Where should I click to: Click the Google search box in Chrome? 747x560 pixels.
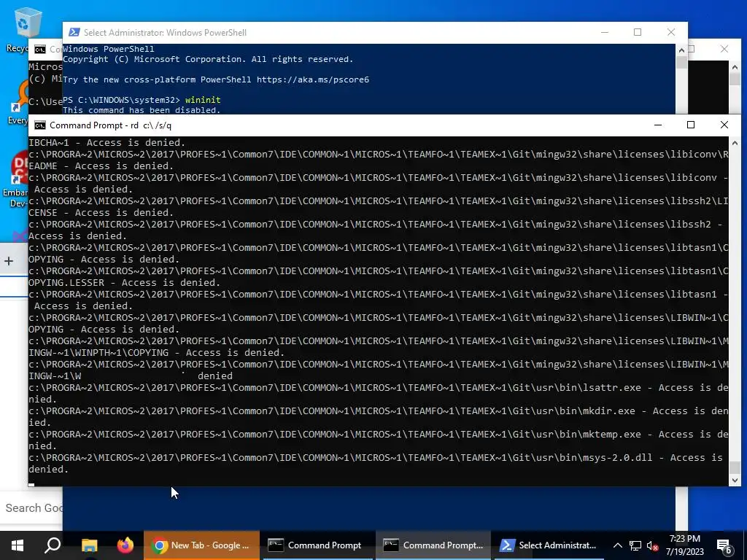point(31,507)
